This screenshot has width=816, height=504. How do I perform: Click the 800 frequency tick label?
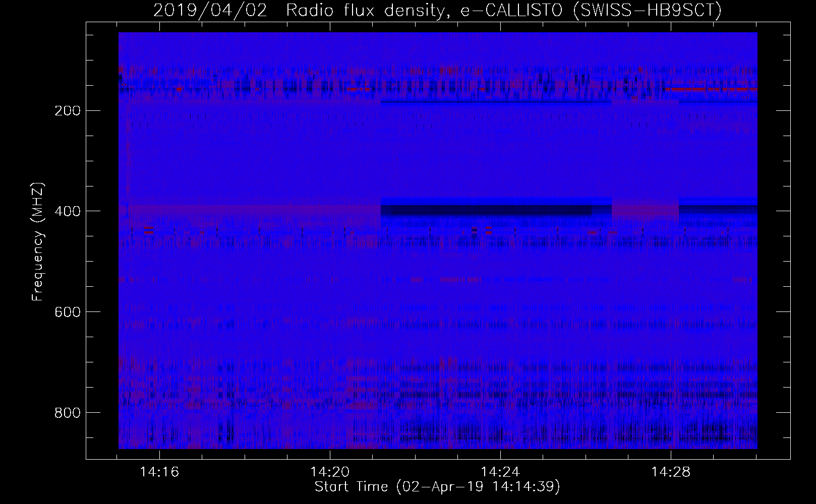click(x=67, y=413)
